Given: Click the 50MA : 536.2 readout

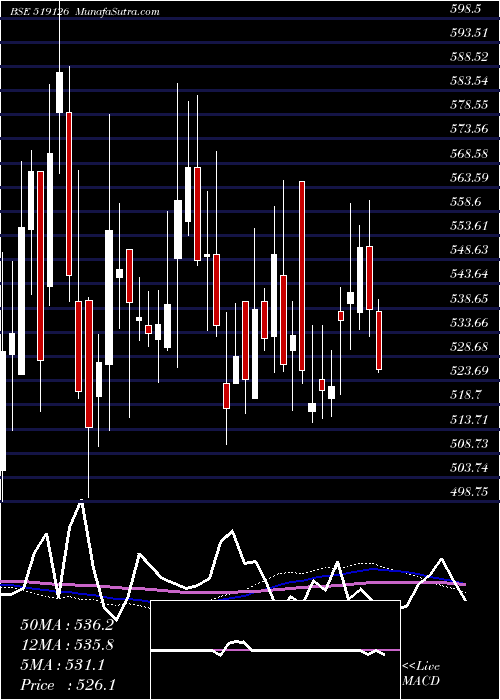Looking at the screenshot, I should [x=67, y=625].
